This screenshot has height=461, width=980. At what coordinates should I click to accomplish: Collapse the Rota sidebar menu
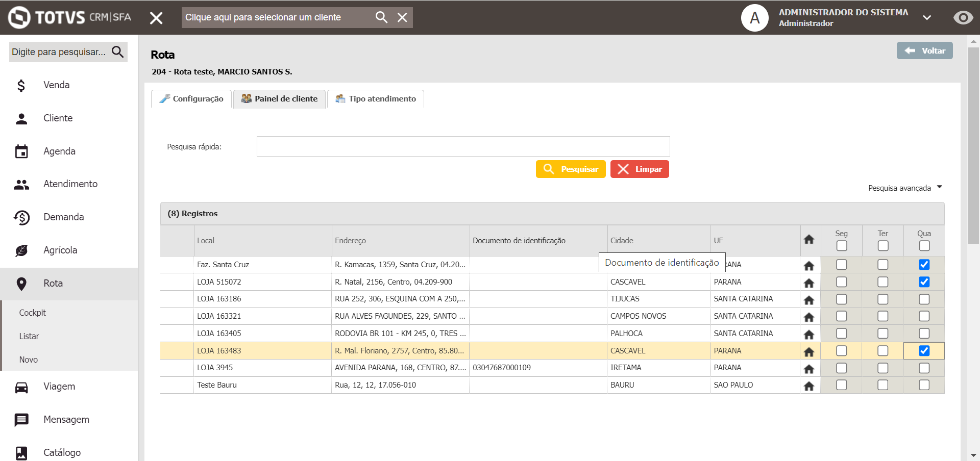[x=53, y=284]
